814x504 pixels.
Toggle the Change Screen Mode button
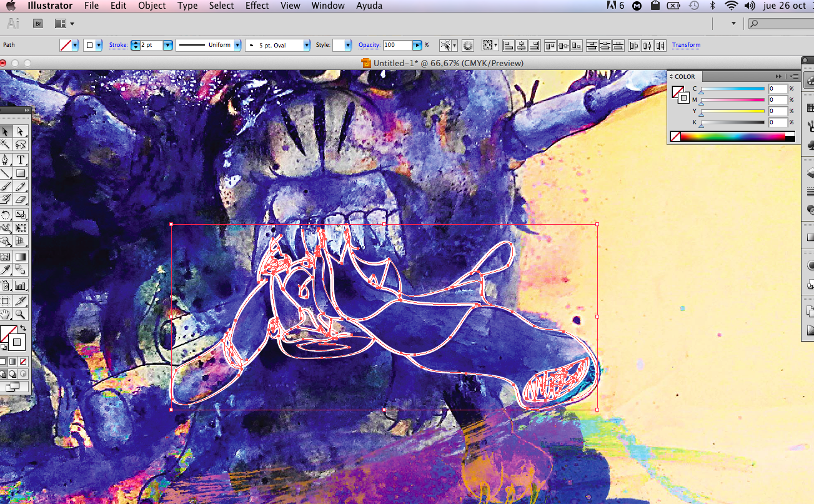click(x=11, y=387)
